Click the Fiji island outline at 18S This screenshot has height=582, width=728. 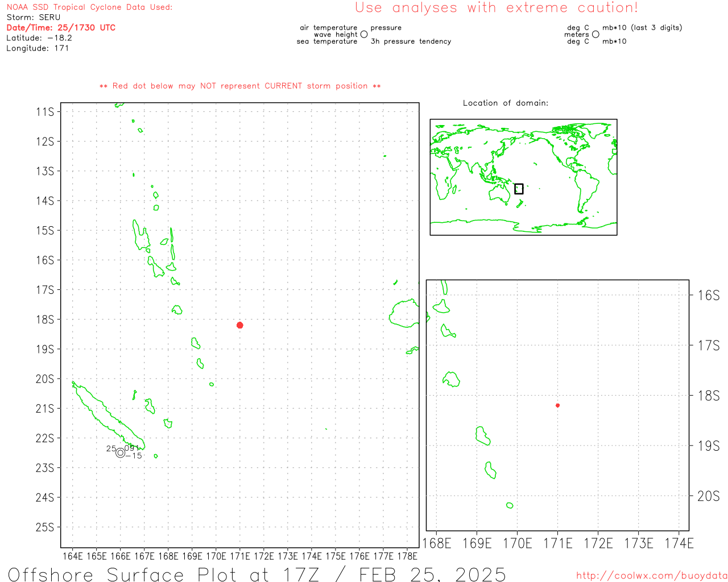pyautogui.click(x=406, y=314)
